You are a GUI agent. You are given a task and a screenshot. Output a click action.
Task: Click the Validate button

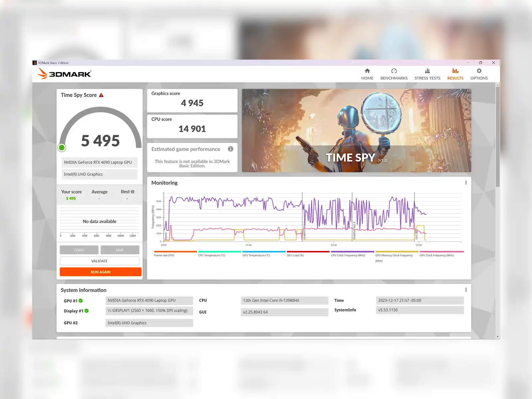point(99,261)
